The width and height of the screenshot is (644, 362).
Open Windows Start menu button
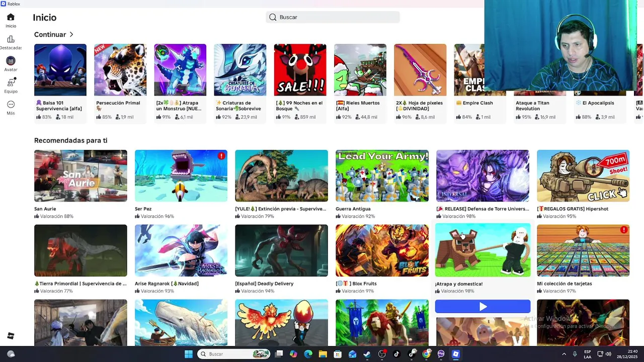coord(189,354)
